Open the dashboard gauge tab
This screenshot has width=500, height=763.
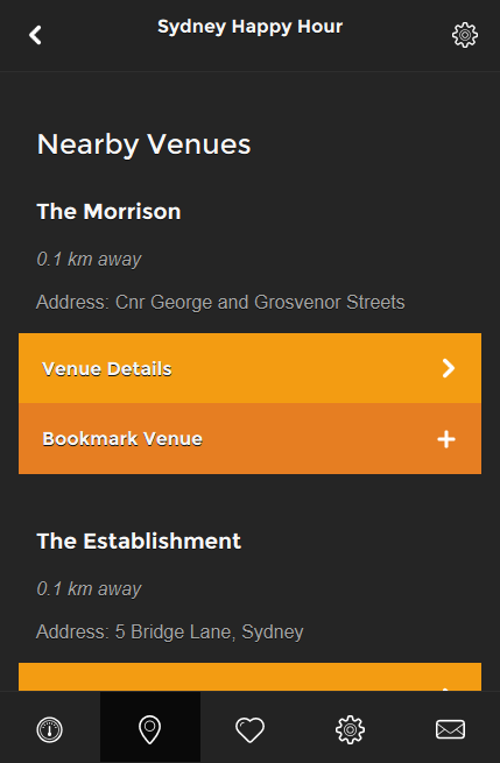pos(50,729)
